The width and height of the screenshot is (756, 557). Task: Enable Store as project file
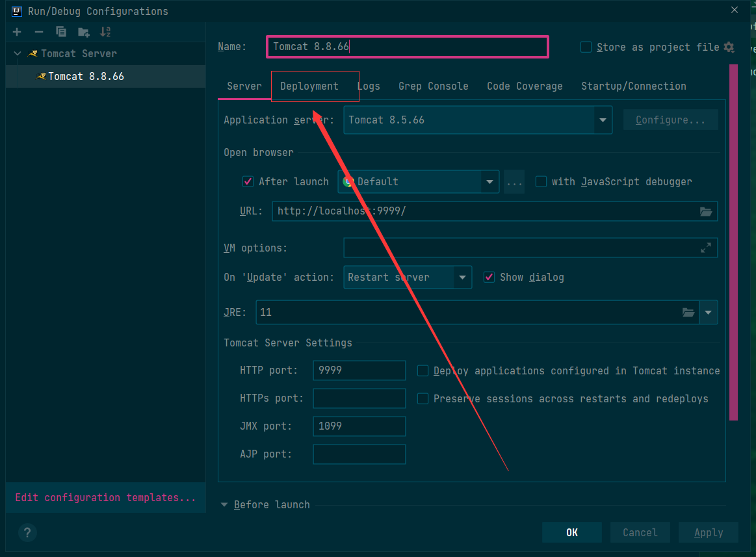586,47
